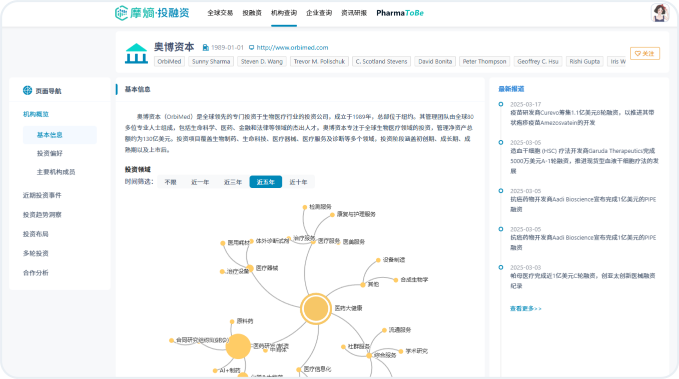The height and width of the screenshot is (379, 679).
Task: Click the 设备制造 graph node
Action: coord(378,260)
